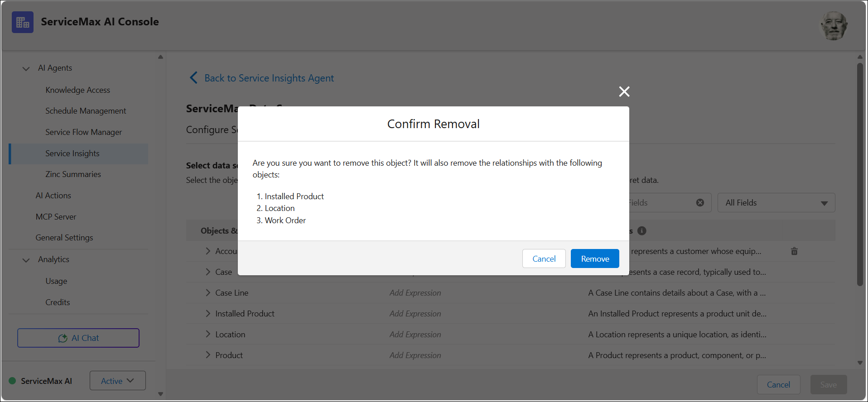This screenshot has width=868, height=402.
Task: Add Expression for Location
Action: coord(415,335)
